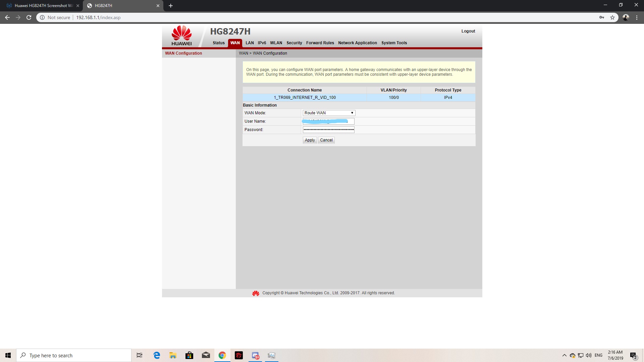Open Chrome profile avatar menu
Image resolution: width=644 pixels, height=362 pixels.
pos(626,17)
